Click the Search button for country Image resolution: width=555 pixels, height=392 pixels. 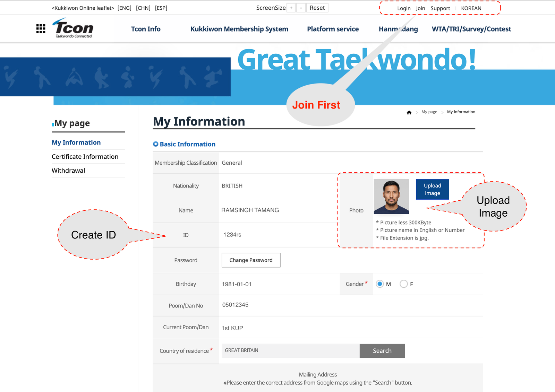click(x=382, y=351)
